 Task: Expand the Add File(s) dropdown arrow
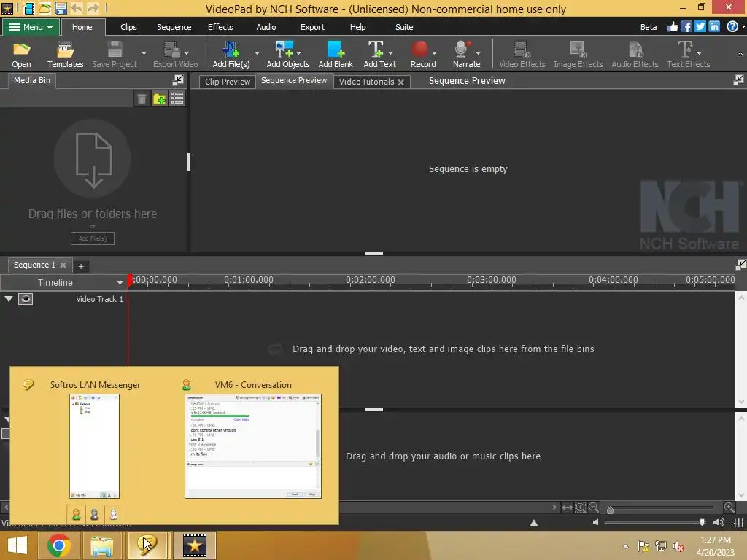[258, 52]
